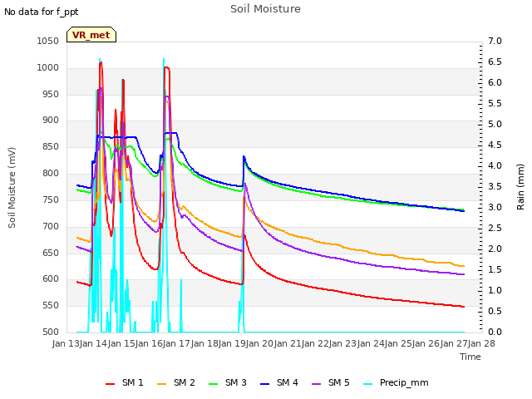Viewport: 532px width, 399px height.
Task: Click the 3.5 right axis value
Action: (495, 186)
